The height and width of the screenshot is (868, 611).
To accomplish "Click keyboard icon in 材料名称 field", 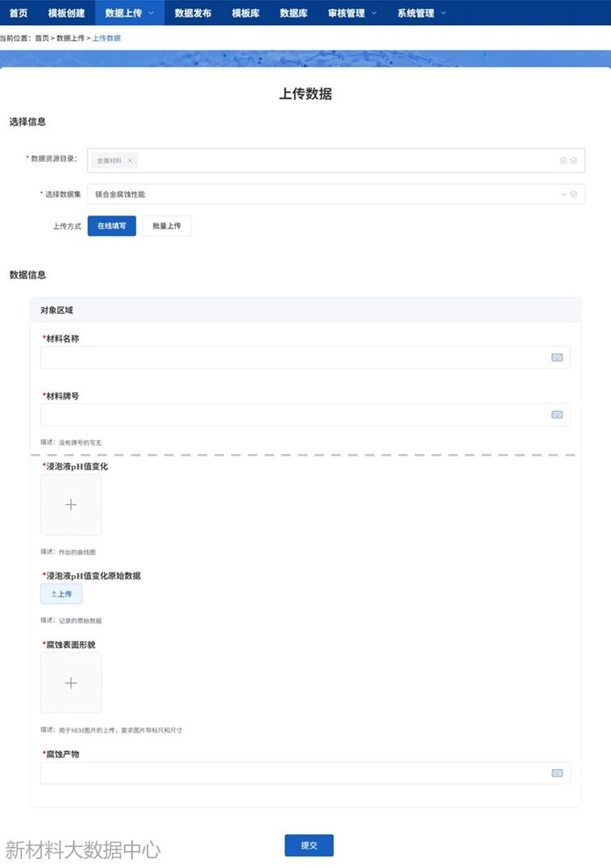I will coord(557,357).
